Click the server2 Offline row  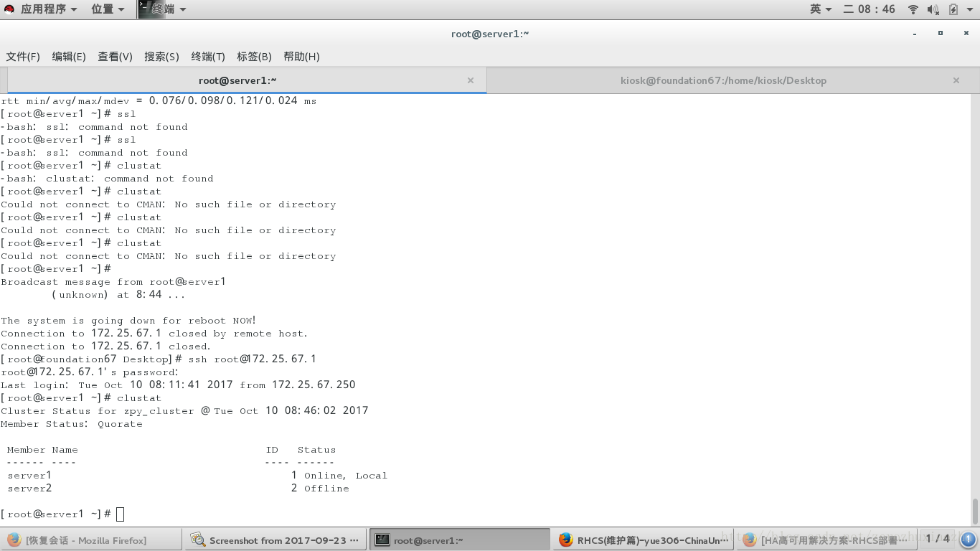[178, 489]
